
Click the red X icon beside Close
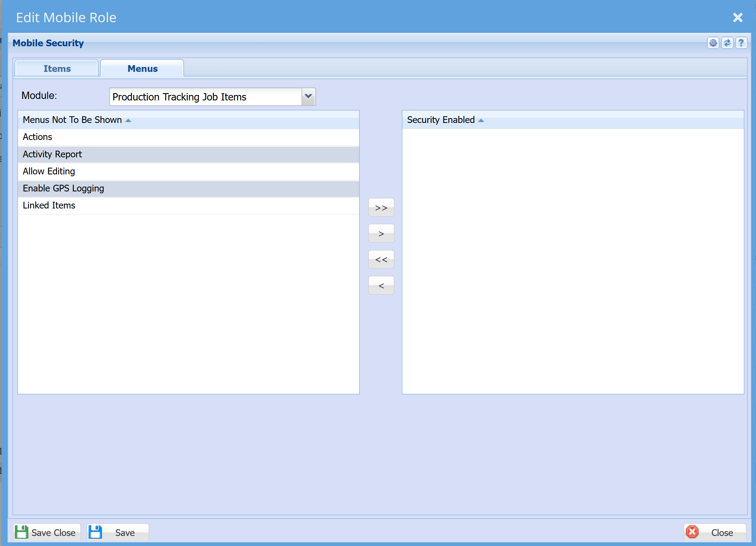click(692, 532)
